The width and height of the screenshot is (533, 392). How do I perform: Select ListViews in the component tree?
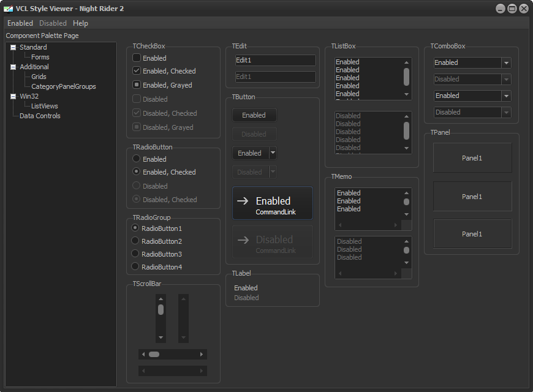click(45, 106)
